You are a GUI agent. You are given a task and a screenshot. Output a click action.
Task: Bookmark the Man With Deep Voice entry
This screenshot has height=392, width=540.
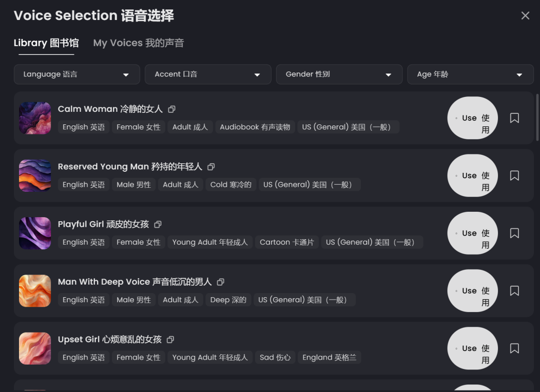coord(514,291)
